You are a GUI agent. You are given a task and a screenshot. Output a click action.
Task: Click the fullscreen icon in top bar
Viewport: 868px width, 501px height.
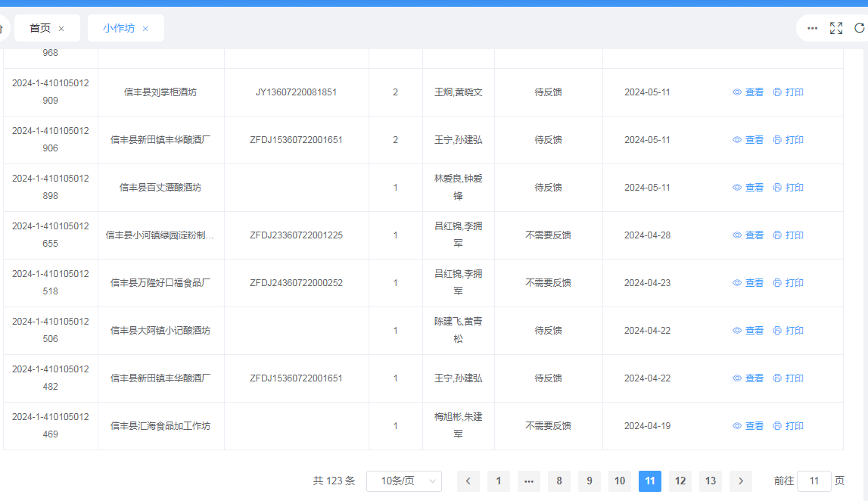835,28
